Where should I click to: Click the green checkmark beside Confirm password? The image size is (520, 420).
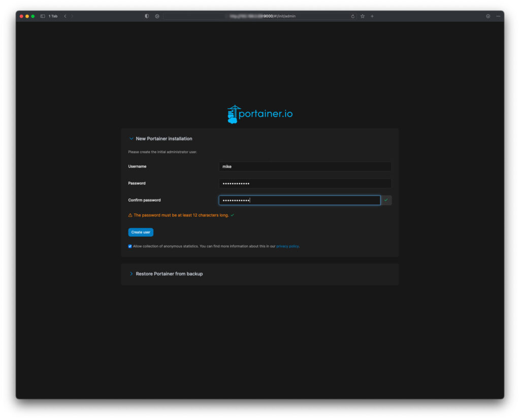pyautogui.click(x=386, y=200)
